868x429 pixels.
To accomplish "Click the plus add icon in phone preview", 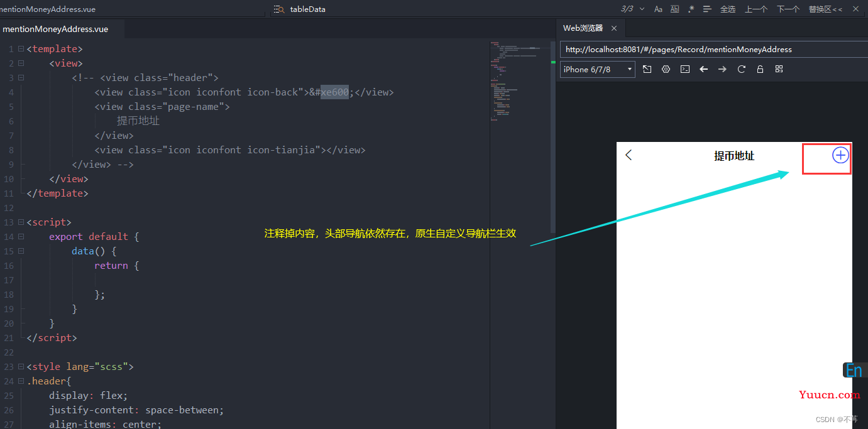I will (840, 155).
